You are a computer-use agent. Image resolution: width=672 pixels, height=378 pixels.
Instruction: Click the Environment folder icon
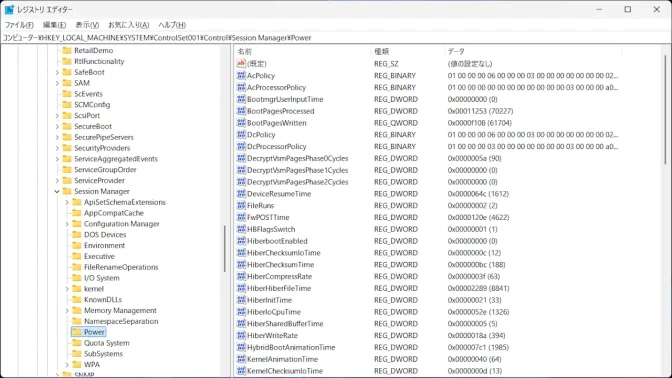pyautogui.click(x=77, y=245)
